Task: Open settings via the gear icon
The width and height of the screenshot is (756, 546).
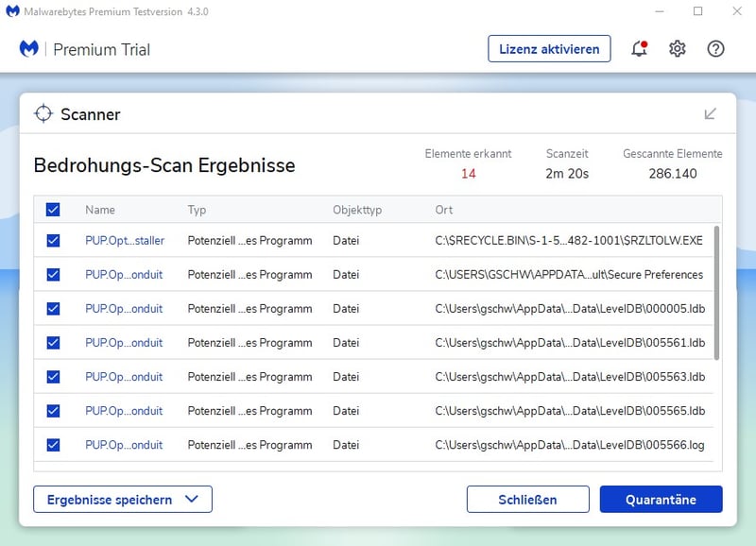Action: (x=678, y=49)
